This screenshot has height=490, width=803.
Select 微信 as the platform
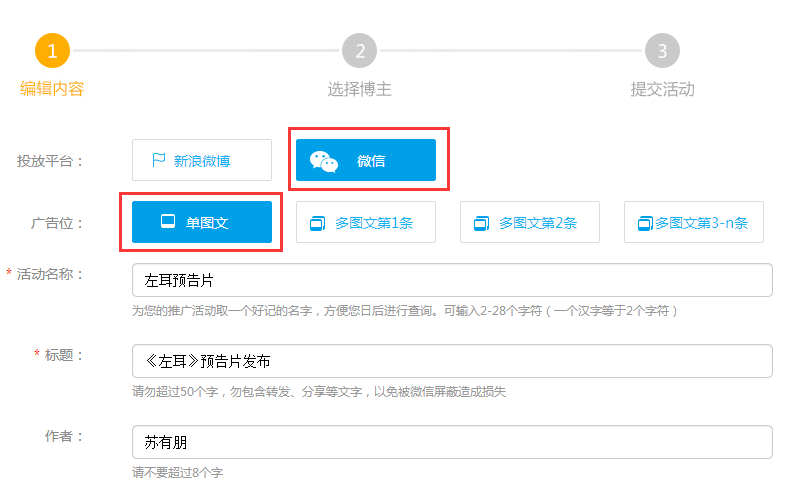click(366, 160)
